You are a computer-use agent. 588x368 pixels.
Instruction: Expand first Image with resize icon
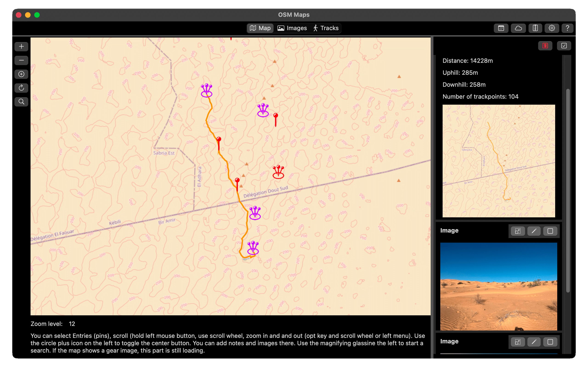point(518,231)
